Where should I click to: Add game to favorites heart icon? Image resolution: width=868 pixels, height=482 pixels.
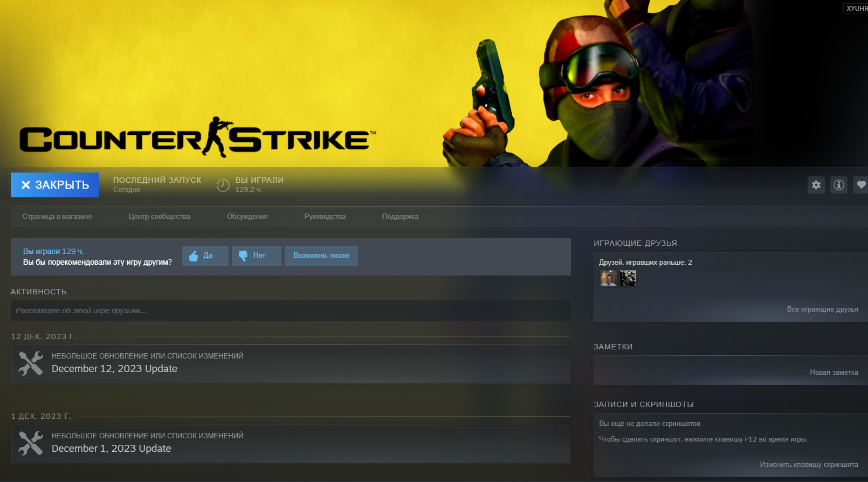click(x=861, y=185)
